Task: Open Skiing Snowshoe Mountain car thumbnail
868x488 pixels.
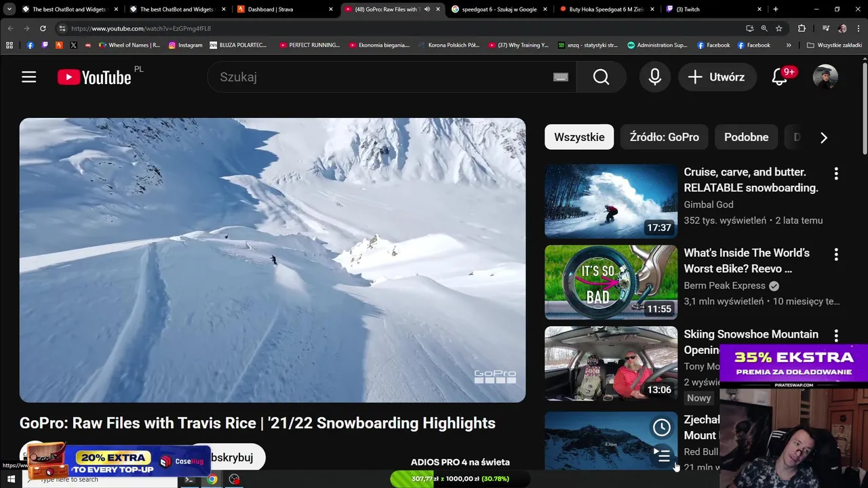Action: [x=610, y=363]
